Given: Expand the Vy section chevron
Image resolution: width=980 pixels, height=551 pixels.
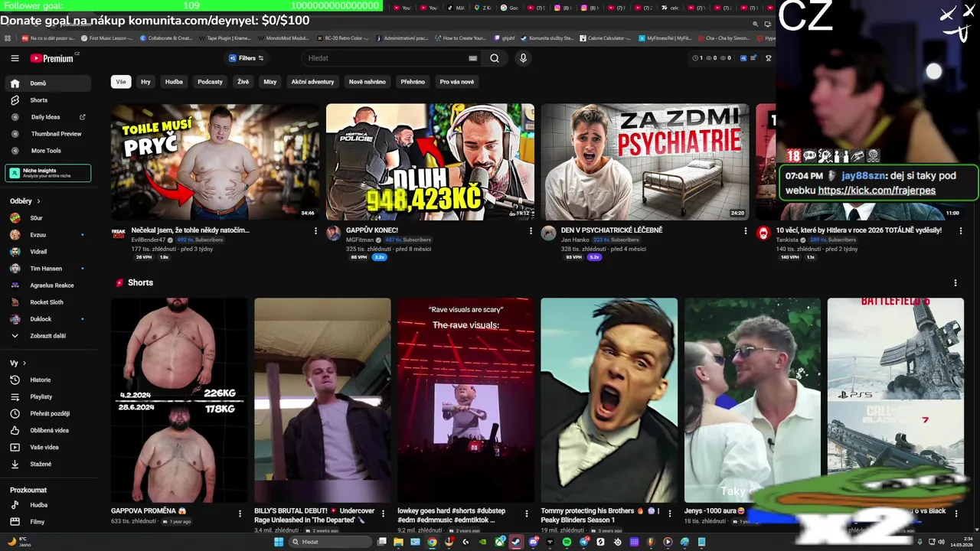Looking at the screenshot, I should 24,363.
